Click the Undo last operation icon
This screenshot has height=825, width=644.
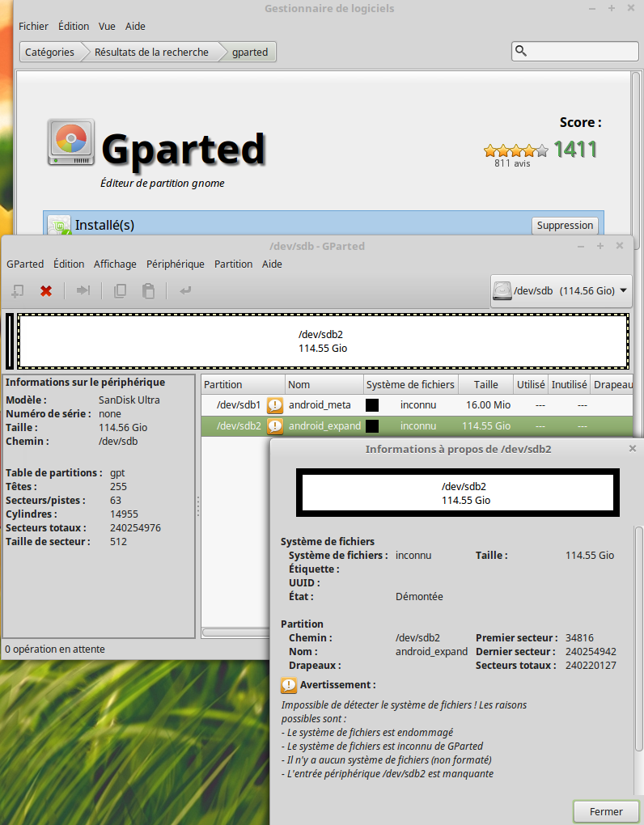tap(185, 290)
